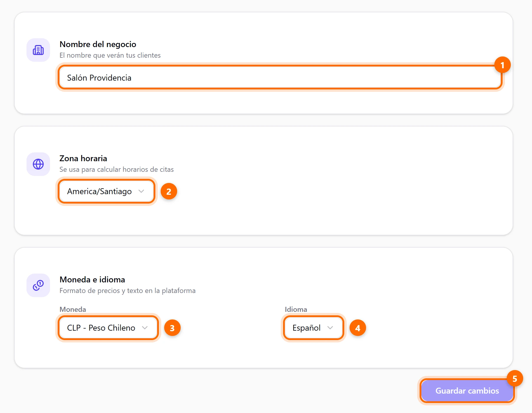Open the America/Santiago timezone dropdown

coord(106,191)
